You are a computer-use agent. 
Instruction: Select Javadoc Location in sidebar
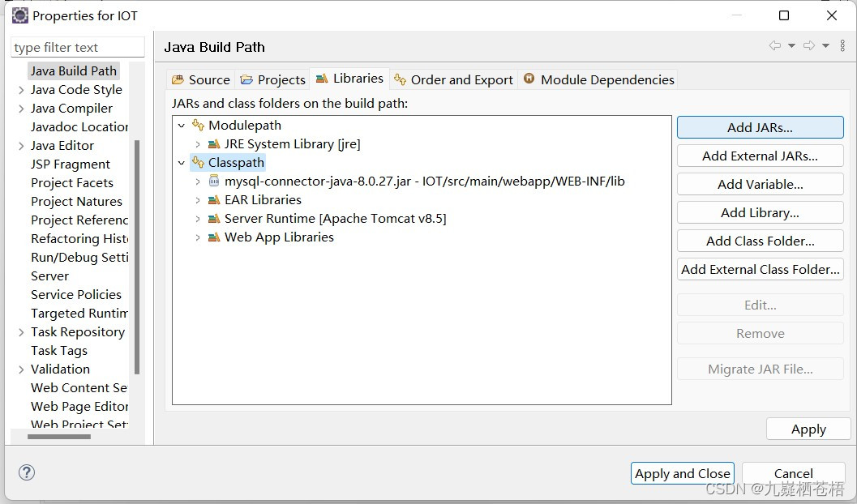click(x=79, y=126)
